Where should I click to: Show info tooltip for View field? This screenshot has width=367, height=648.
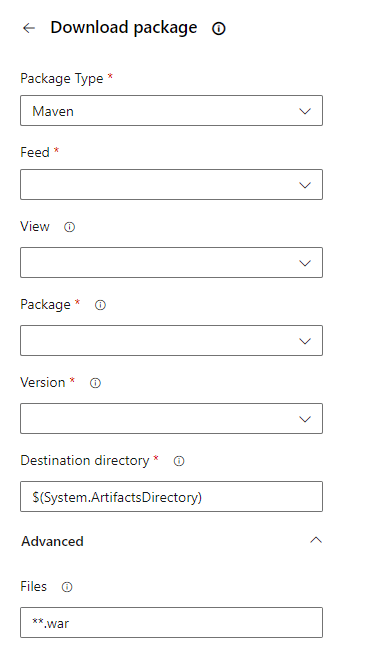coord(69,227)
